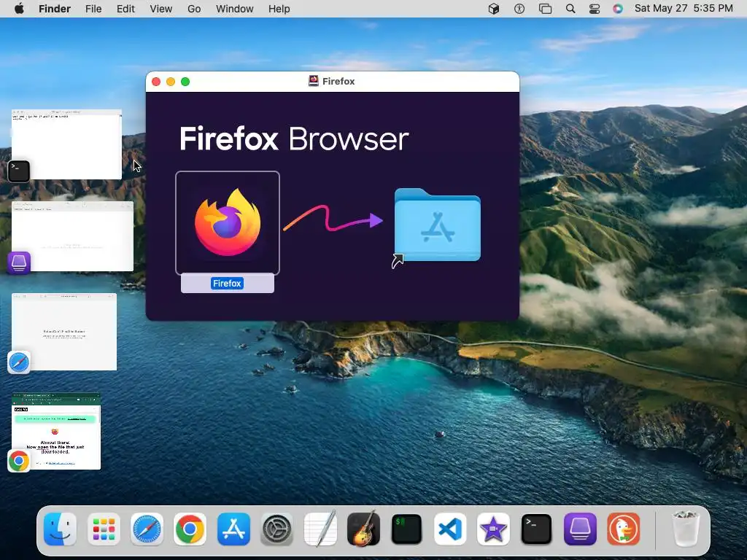
Task: Open System Preferences from the Dock
Action: [276, 529]
